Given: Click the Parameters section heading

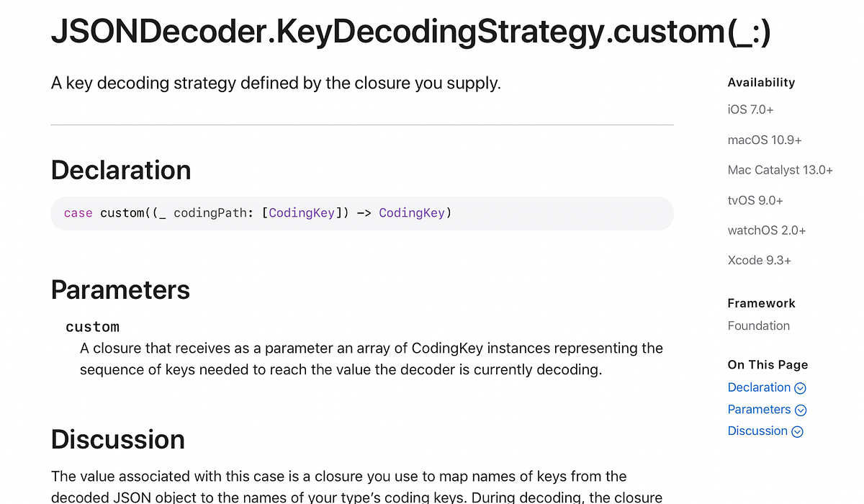Looking at the screenshot, I should tap(120, 290).
